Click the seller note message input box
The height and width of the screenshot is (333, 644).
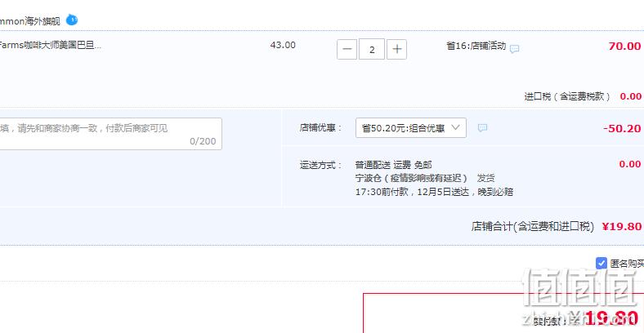[x=110, y=134]
